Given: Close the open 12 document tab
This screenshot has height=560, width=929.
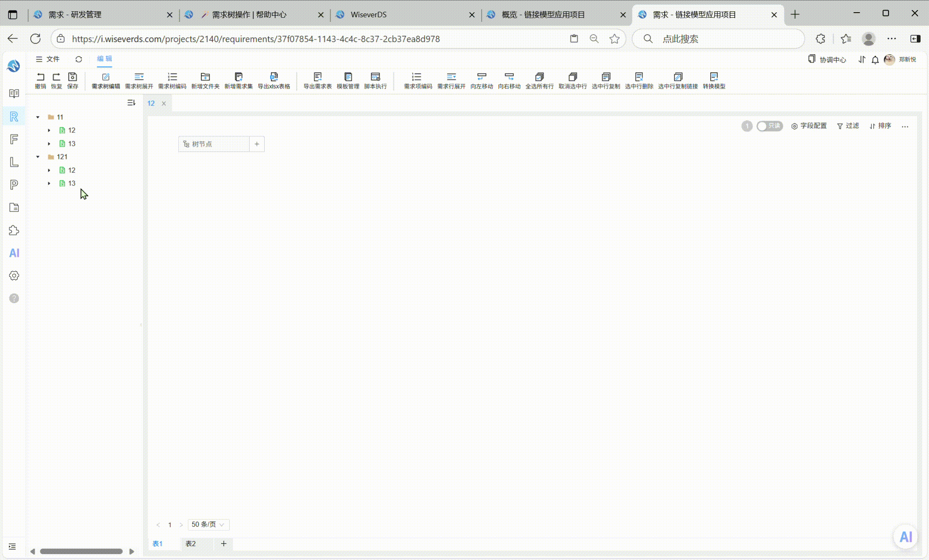Looking at the screenshot, I should coord(164,103).
